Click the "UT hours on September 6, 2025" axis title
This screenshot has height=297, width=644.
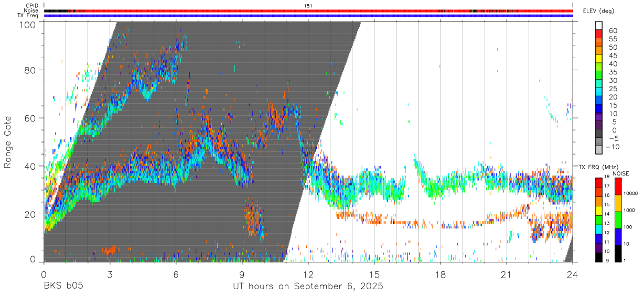pos(308,287)
